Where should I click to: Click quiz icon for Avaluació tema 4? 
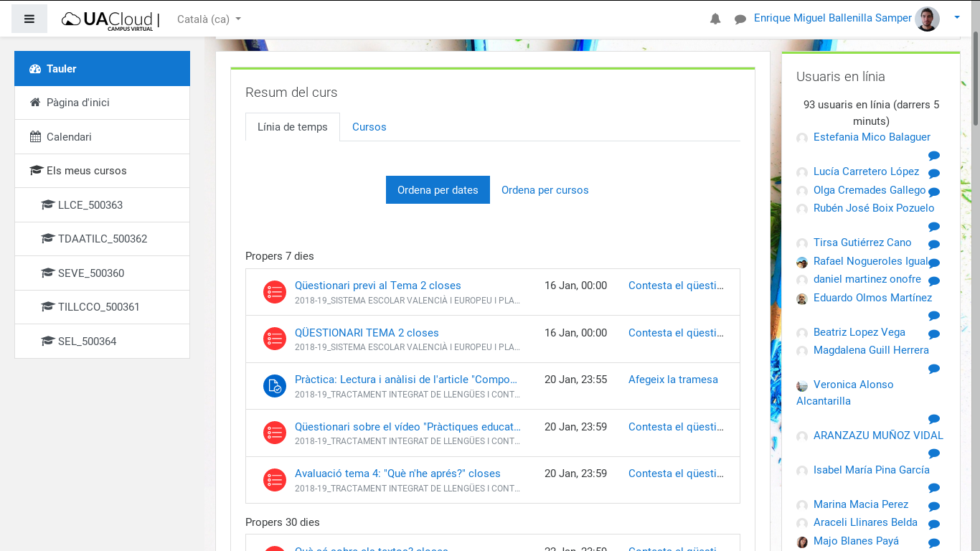pyautogui.click(x=275, y=480)
